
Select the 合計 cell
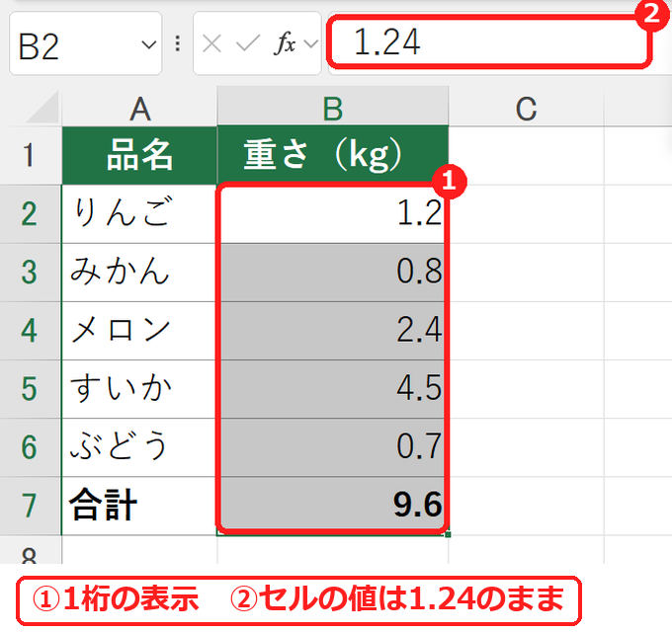pyautogui.click(x=139, y=506)
